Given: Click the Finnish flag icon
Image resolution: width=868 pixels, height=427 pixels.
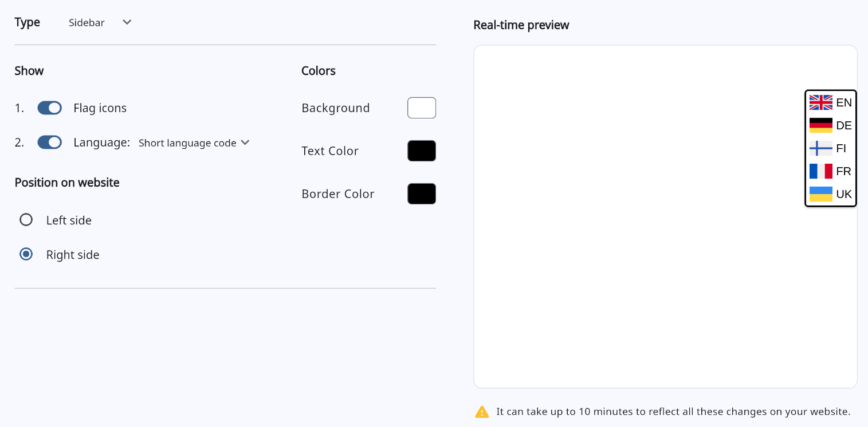Looking at the screenshot, I should [x=820, y=148].
